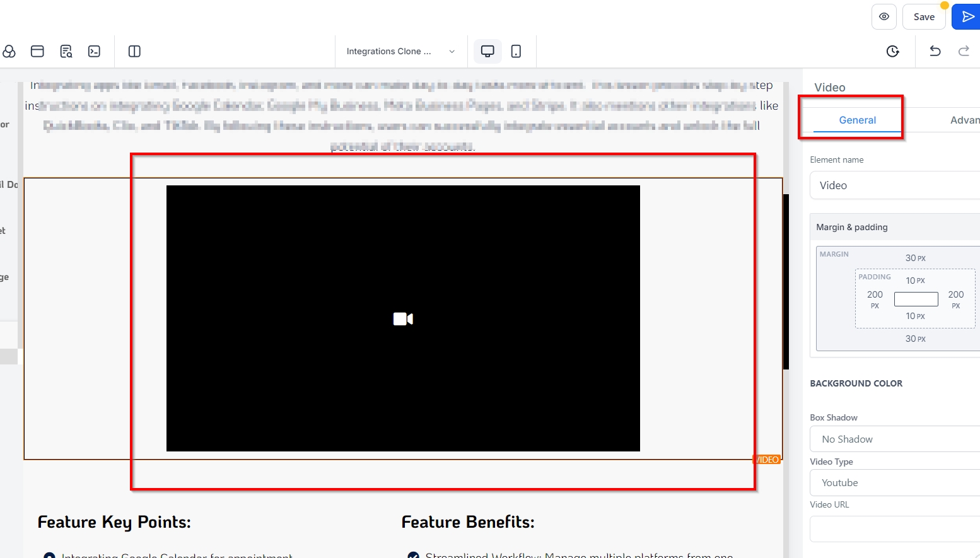Image resolution: width=980 pixels, height=558 pixels.
Task: Switch to the Advanced tab
Action: coord(964,120)
